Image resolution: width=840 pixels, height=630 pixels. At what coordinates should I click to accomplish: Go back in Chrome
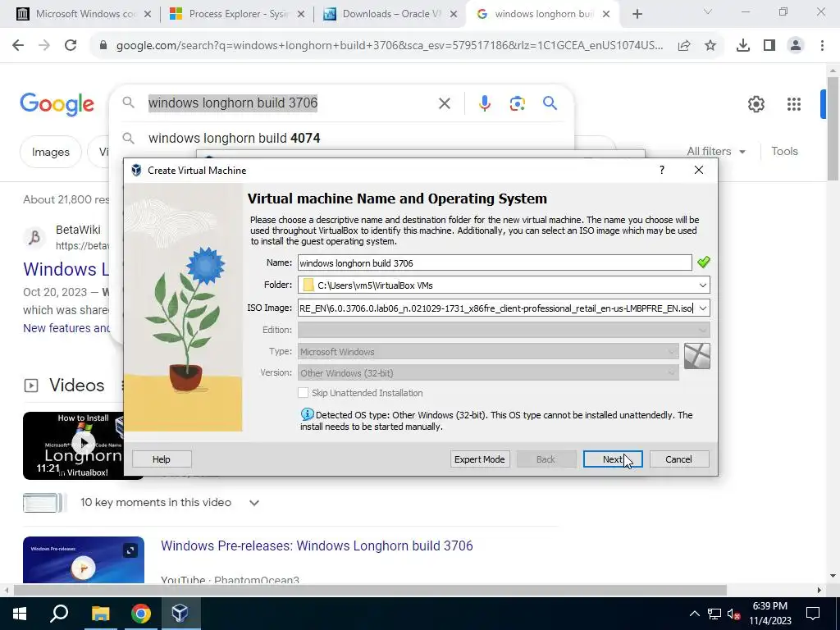coord(18,46)
